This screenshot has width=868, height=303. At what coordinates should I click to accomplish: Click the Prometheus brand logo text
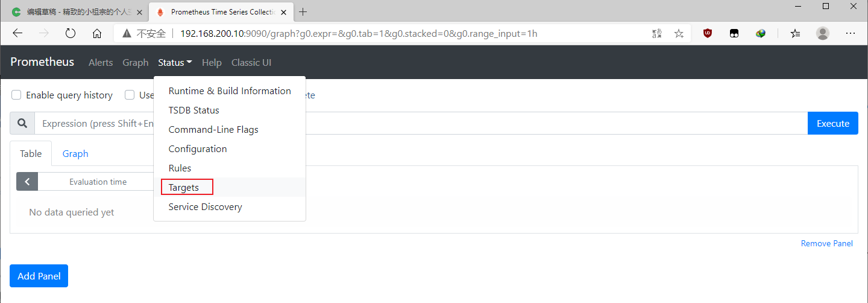pos(42,62)
